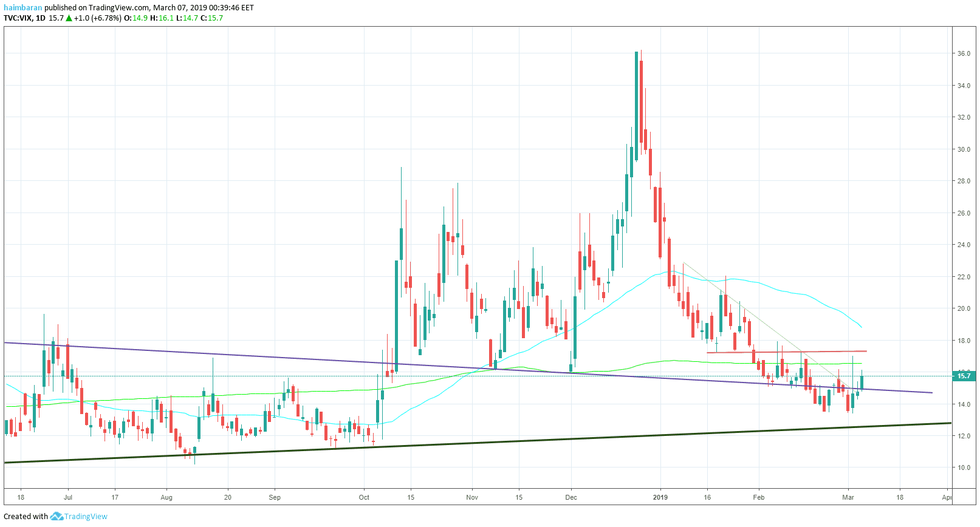The image size is (980, 527).
Task: Click the Oct time axis label
Action: (364, 497)
